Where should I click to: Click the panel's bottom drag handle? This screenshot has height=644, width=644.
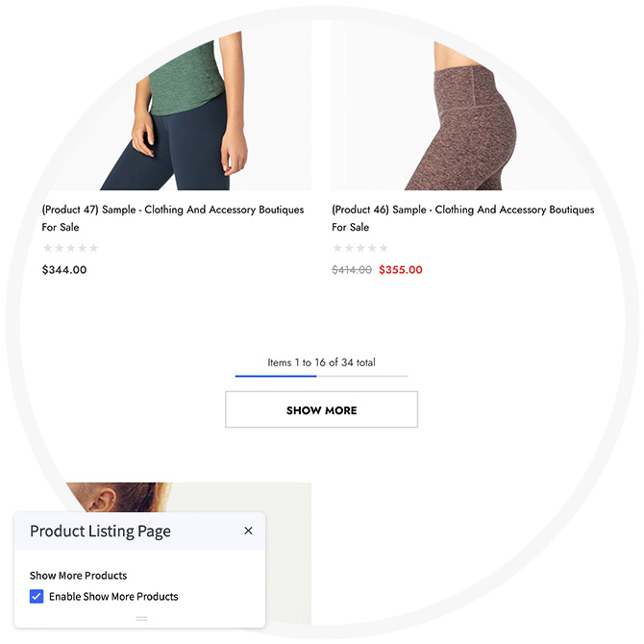tap(141, 618)
